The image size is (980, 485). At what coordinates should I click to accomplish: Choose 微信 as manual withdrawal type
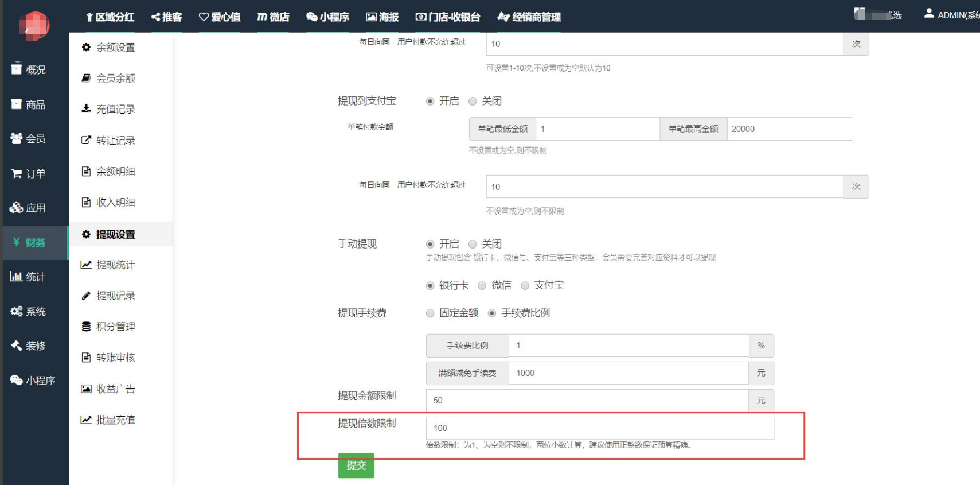point(482,285)
